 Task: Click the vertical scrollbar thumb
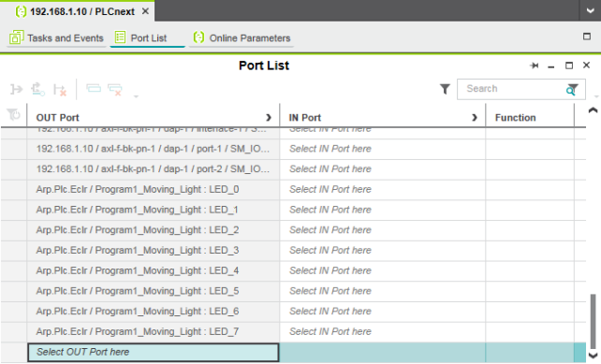(x=593, y=321)
